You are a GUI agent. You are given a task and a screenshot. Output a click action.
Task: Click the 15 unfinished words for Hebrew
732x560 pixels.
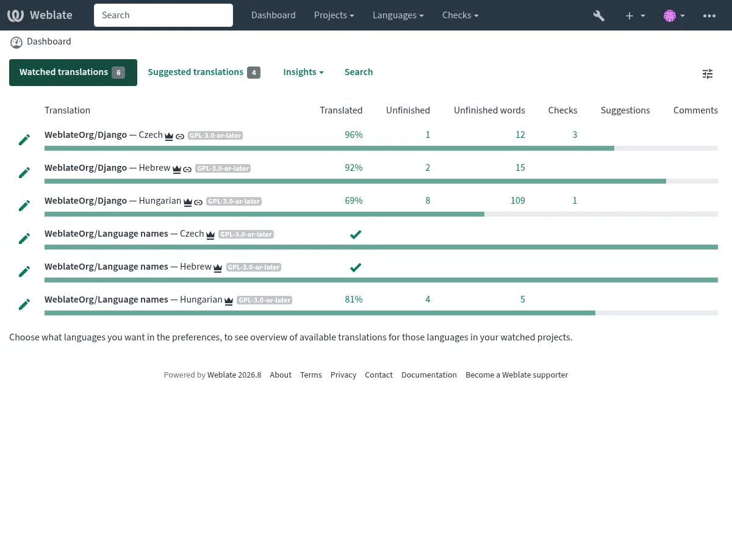(520, 168)
